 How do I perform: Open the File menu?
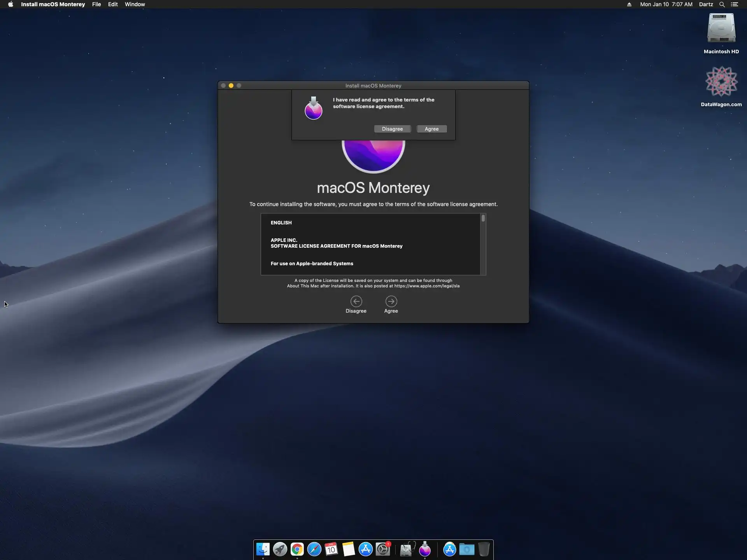point(96,4)
